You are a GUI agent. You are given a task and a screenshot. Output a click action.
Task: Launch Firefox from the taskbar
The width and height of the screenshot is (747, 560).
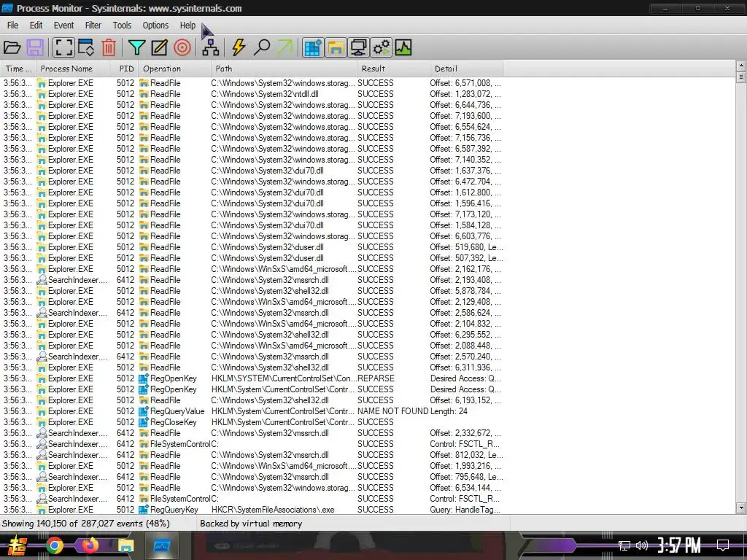coord(90,545)
